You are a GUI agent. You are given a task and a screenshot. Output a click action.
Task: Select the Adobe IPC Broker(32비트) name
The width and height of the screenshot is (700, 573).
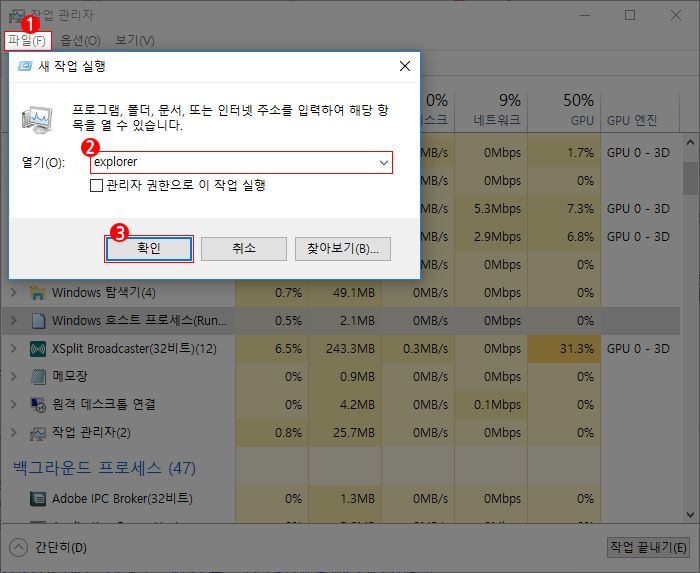click(122, 498)
